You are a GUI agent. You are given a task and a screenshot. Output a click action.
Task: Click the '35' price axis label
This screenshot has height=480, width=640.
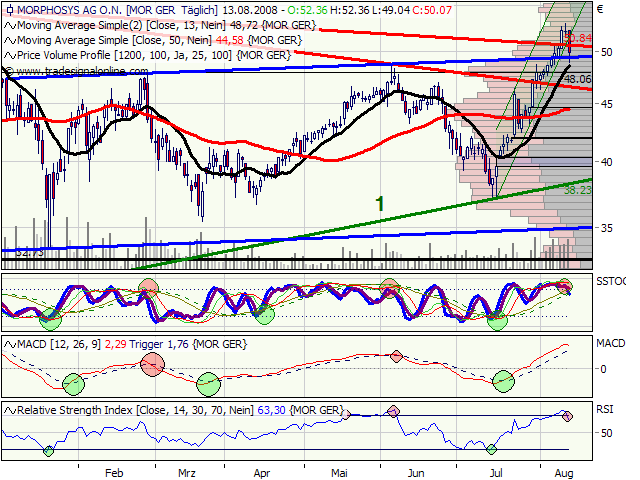[x=607, y=228]
